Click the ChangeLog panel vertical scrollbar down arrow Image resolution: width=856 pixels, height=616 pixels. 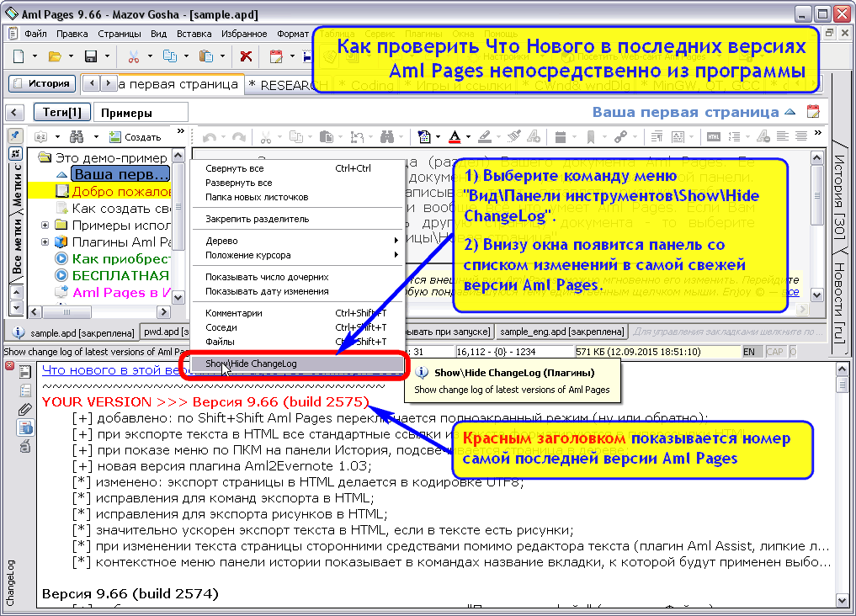(842, 600)
